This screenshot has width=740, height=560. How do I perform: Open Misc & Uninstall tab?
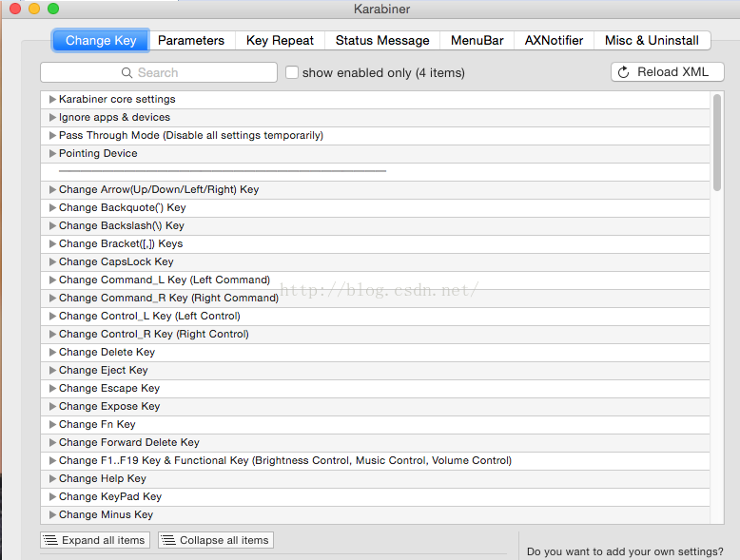tap(652, 41)
